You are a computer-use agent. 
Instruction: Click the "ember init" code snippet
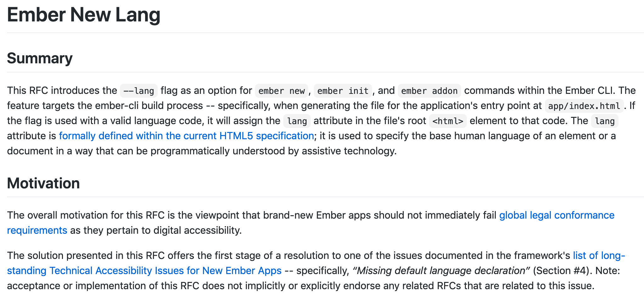point(343,91)
